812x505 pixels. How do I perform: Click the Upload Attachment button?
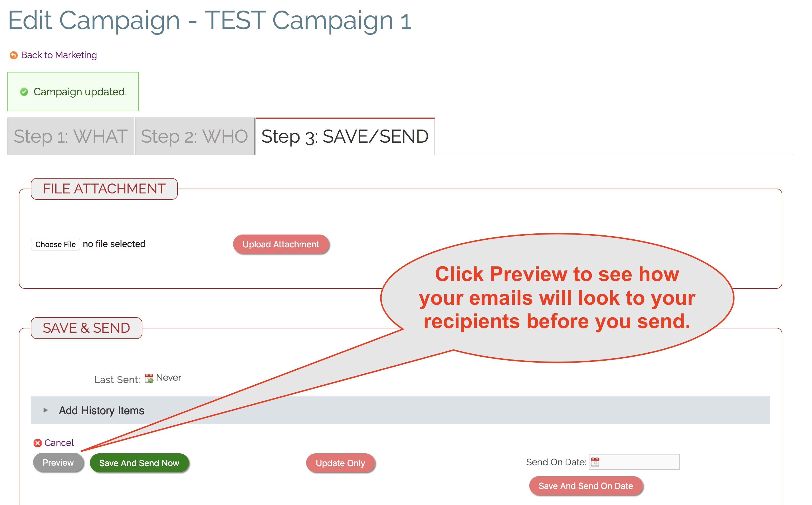pos(280,244)
